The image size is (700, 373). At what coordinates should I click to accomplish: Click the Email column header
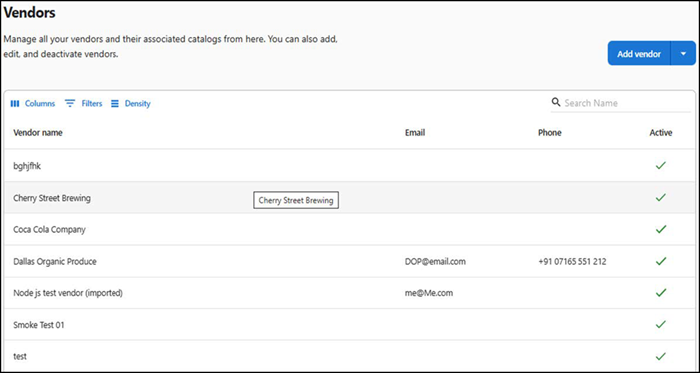click(x=415, y=133)
